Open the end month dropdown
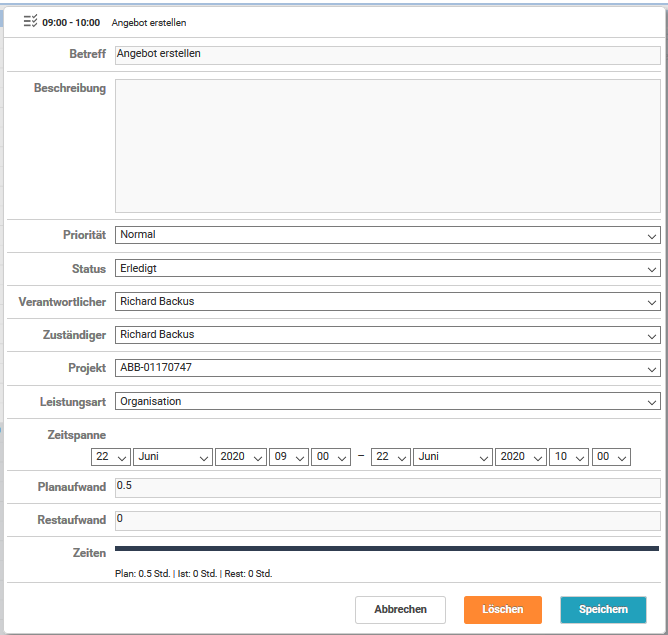Viewport: 668px width, 635px height. pos(452,456)
